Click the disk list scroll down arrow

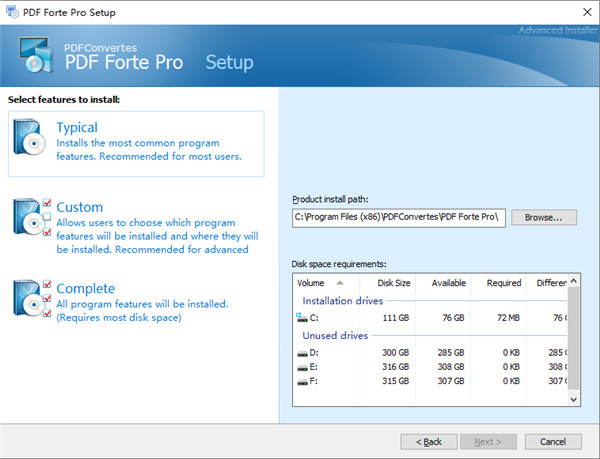click(x=573, y=399)
